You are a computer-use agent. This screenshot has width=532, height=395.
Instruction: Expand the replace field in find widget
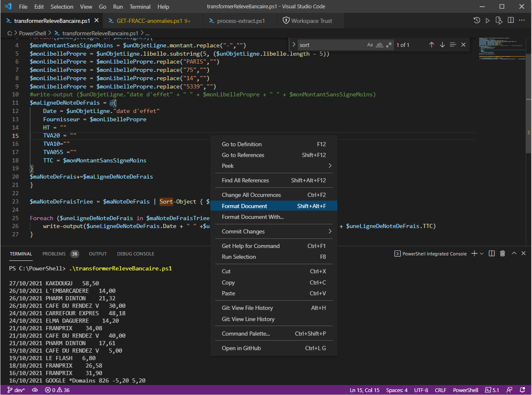(x=294, y=45)
